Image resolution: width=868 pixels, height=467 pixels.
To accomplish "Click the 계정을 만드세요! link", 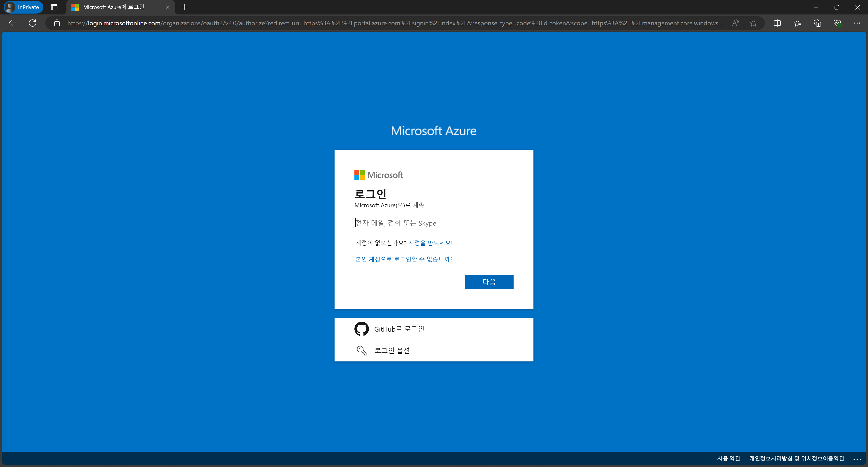I will [430, 243].
